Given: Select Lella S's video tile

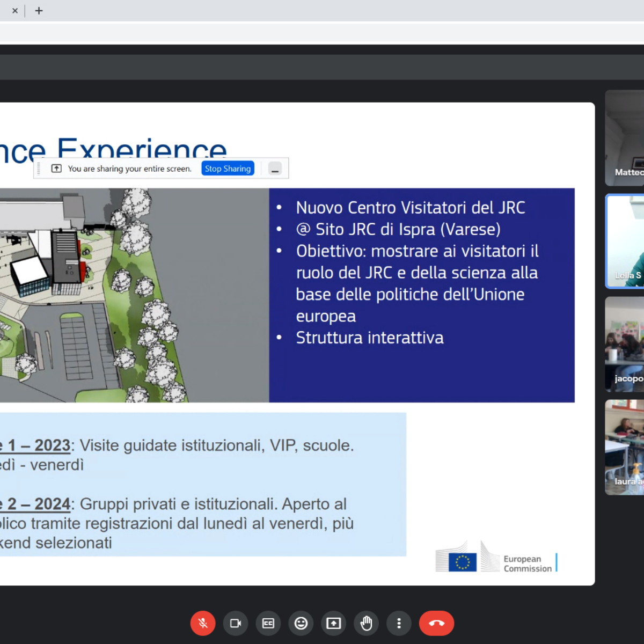Looking at the screenshot, I should (625, 241).
